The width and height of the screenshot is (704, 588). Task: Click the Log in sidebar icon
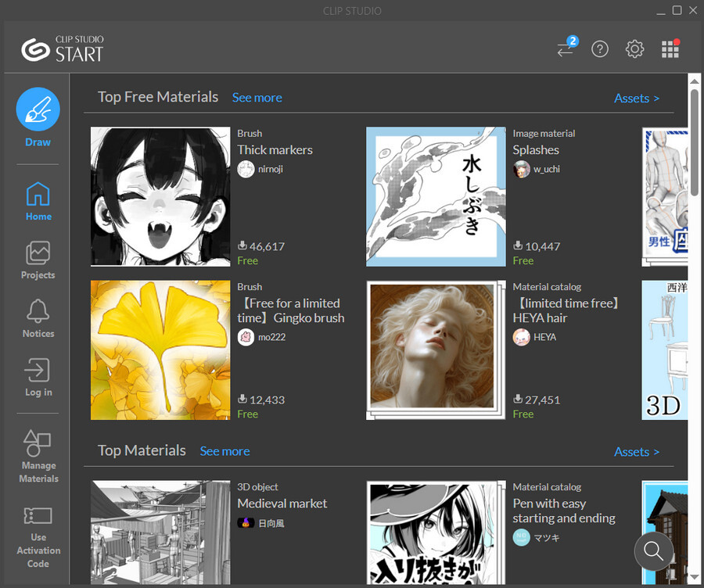pyautogui.click(x=38, y=377)
